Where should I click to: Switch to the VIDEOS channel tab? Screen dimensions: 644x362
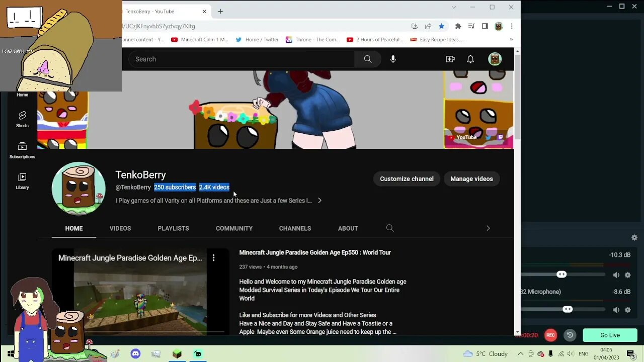tap(120, 228)
